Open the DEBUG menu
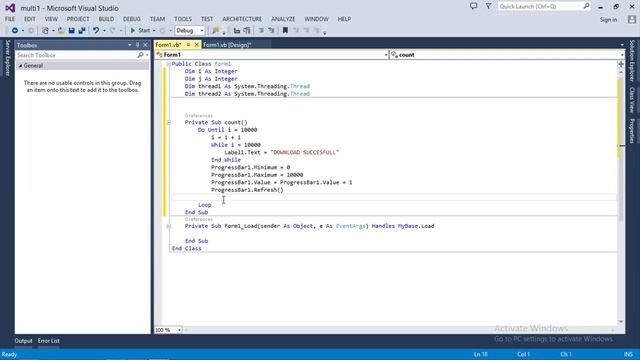This screenshot has width=640, height=360. [x=131, y=19]
